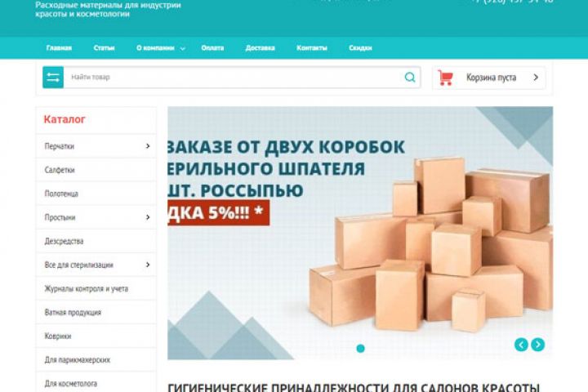Viewport: 588px width, 392px height.
Task: Select the teal slider pagination dot
Action: click(360, 349)
